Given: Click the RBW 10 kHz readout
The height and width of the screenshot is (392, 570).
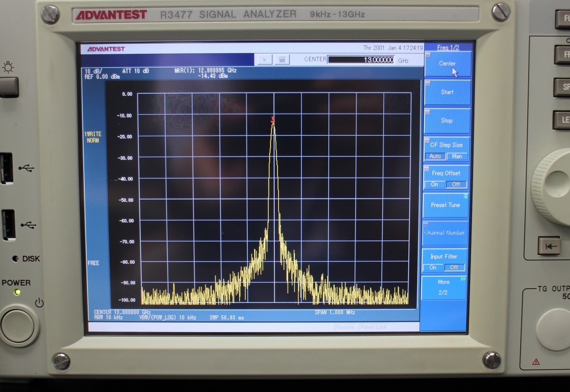Looking at the screenshot, I should pyautogui.click(x=108, y=317).
